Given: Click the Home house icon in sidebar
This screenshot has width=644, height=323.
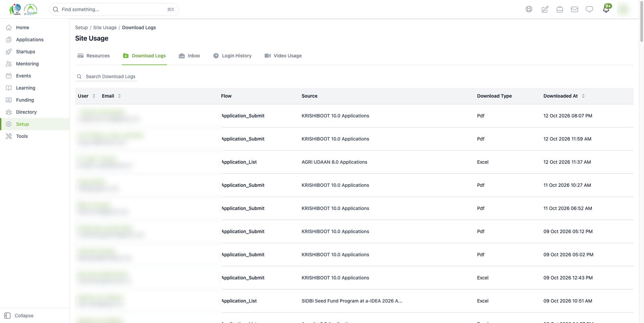Looking at the screenshot, I should [x=9, y=27].
